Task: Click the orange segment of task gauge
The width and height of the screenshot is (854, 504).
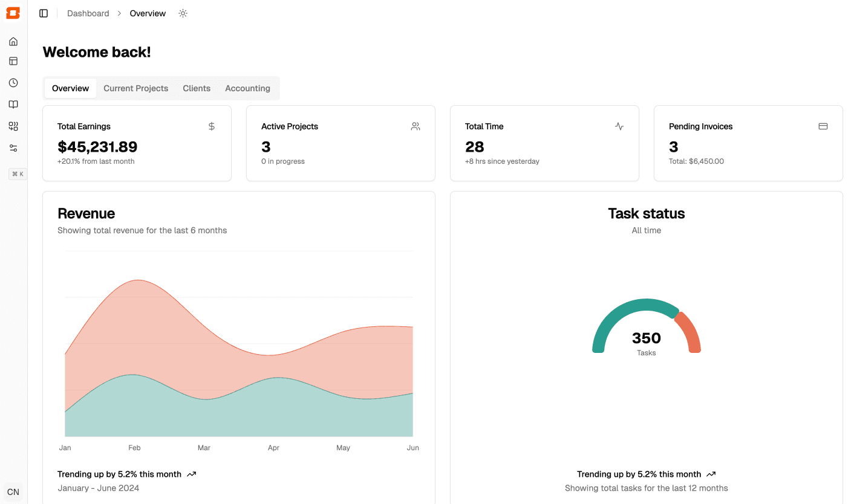Action: pos(690,329)
